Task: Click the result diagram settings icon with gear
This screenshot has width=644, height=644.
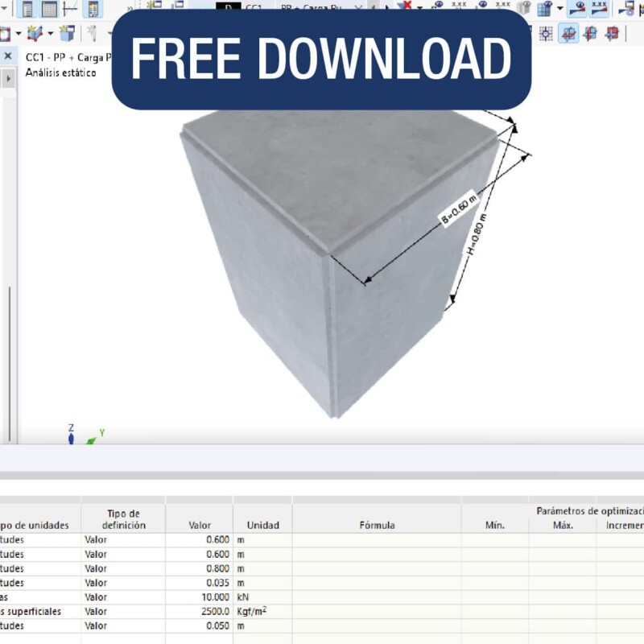Action: [x=626, y=8]
